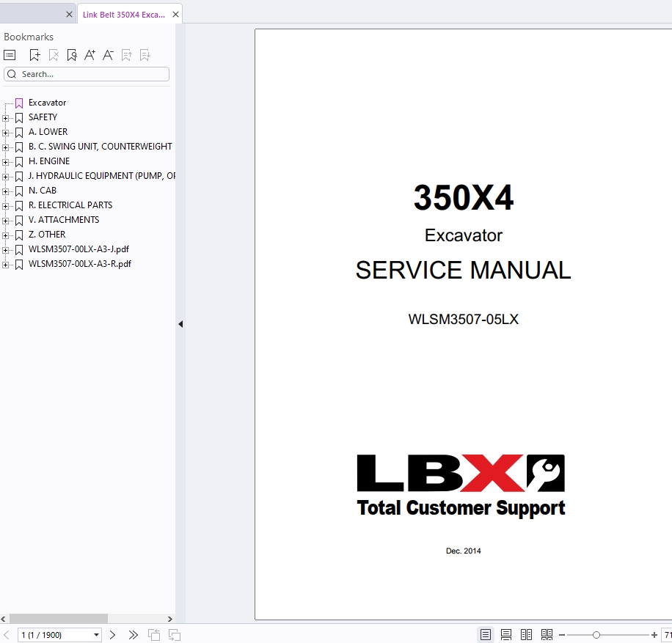Click the page number field 1 (1 / 1900)

[x=55, y=635]
